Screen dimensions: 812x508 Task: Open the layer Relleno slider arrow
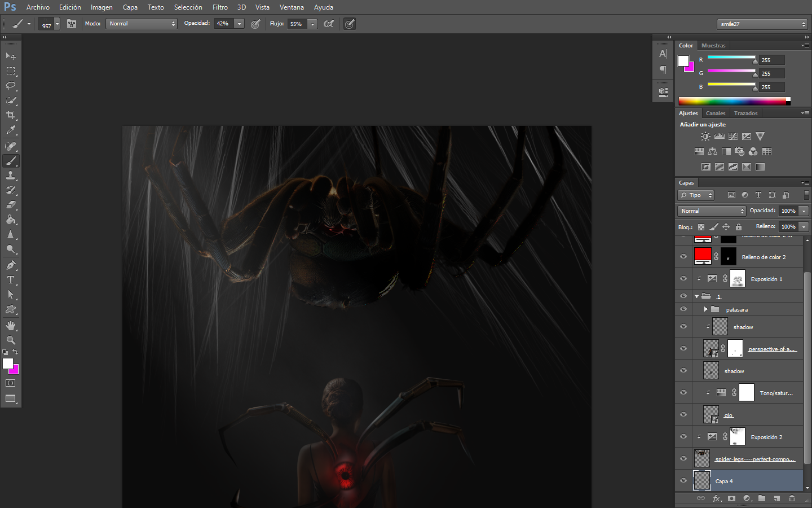(x=804, y=226)
